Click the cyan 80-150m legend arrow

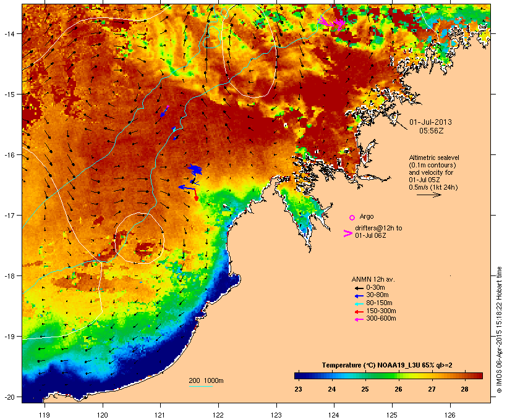point(359,304)
